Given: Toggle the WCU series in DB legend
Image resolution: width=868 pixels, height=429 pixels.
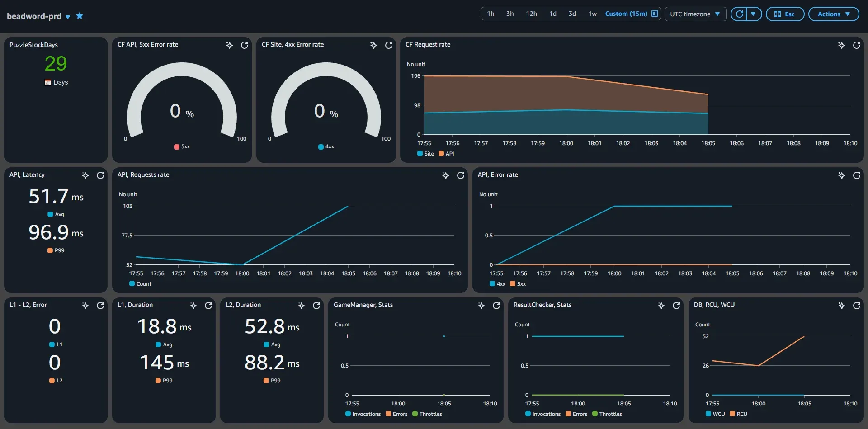Looking at the screenshot, I should coord(715,414).
